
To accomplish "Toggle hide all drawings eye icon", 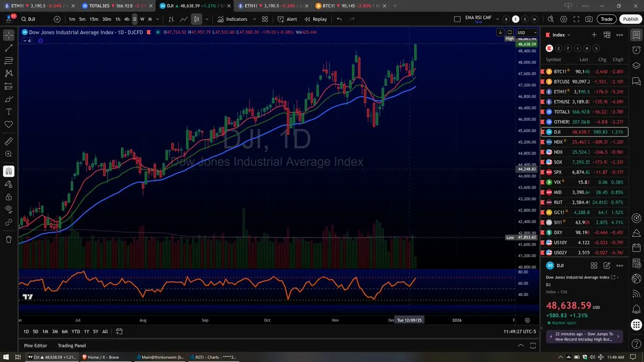I will tap(9, 209).
